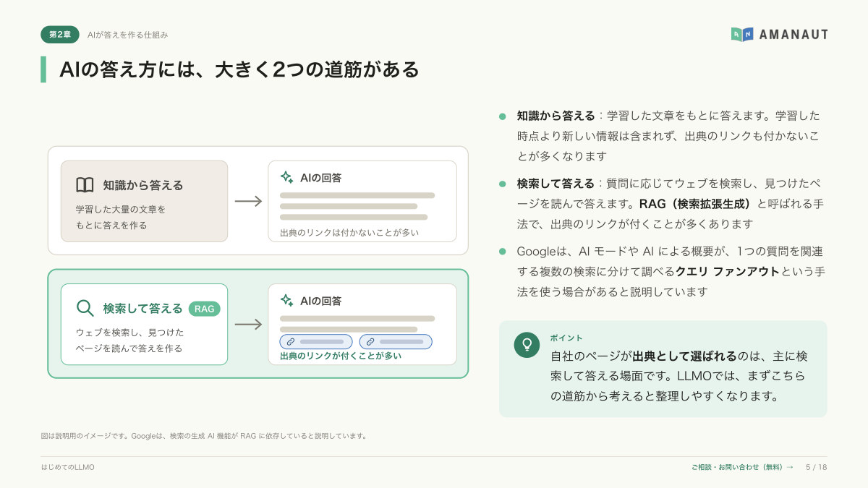Click the page number 5 / 18
This screenshot has width=868, height=488.
816,467
